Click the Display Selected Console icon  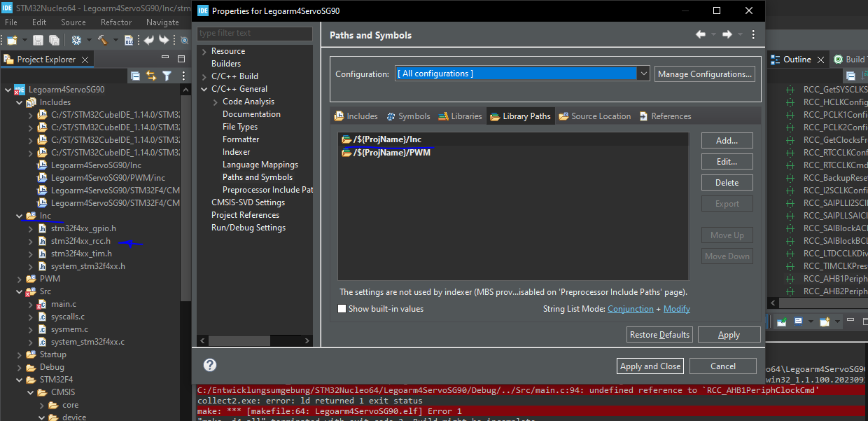coord(799,322)
